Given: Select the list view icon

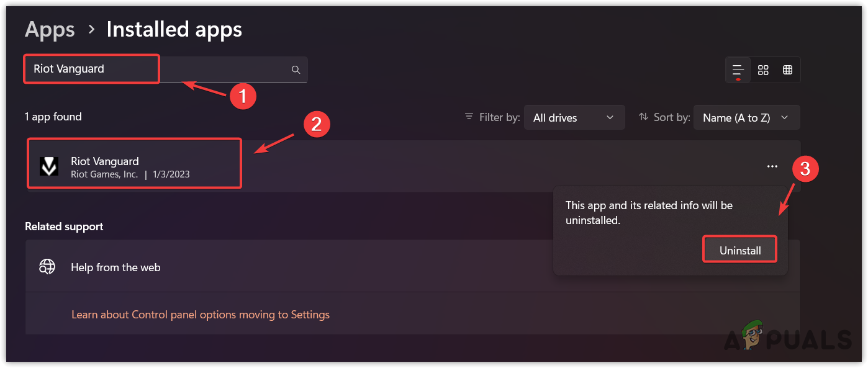Looking at the screenshot, I should click(738, 70).
